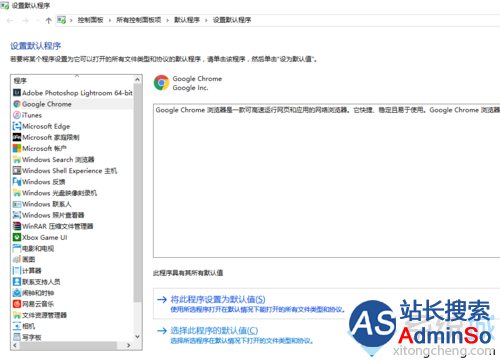Image resolution: width=500 pixels, height=361 pixels.
Task: Open the 控制面板 breadcrumb
Action: pyautogui.click(x=90, y=20)
